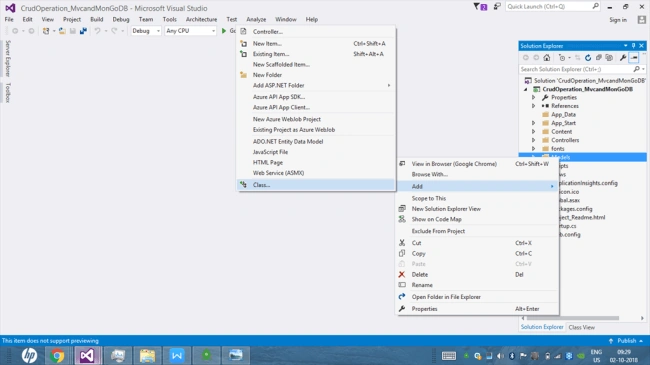Choose ADO.NET Entity Data Model entry

click(x=316, y=141)
